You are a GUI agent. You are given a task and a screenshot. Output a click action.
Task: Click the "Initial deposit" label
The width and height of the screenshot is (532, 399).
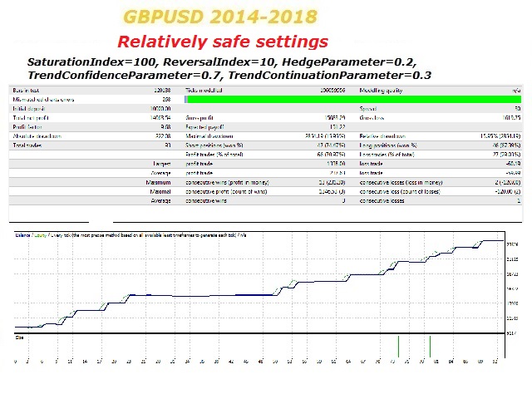[x=29, y=109]
